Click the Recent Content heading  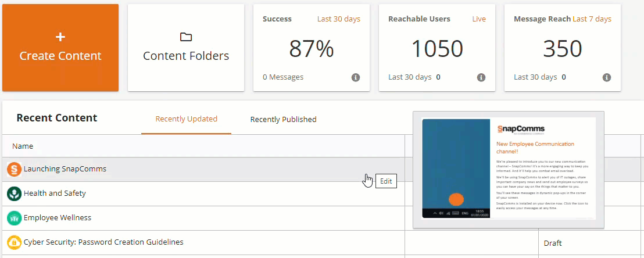(57, 118)
